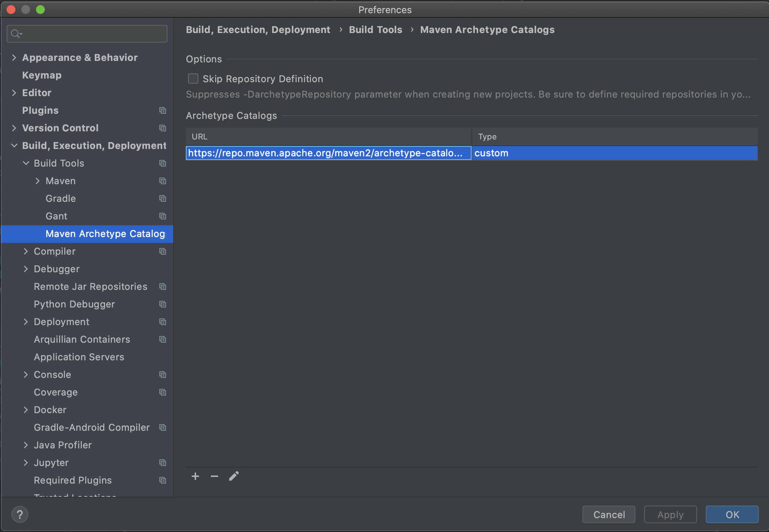Expand the Debugger node
The width and height of the screenshot is (769, 532).
click(26, 269)
